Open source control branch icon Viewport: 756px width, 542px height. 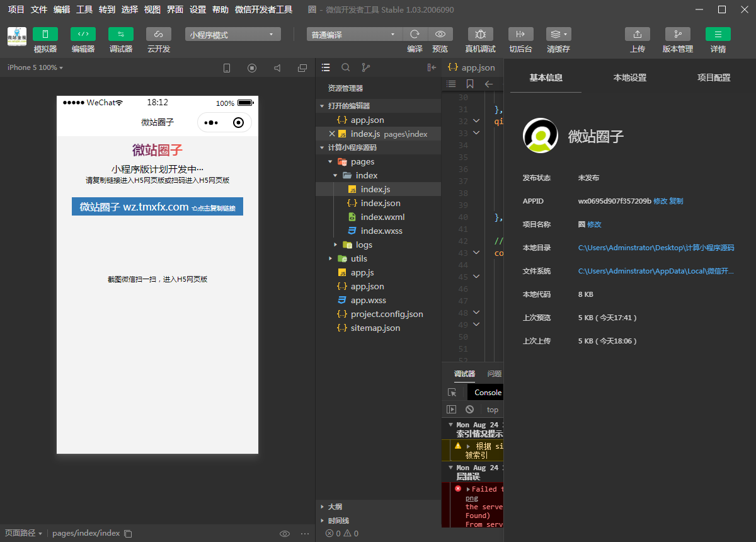pyautogui.click(x=366, y=67)
